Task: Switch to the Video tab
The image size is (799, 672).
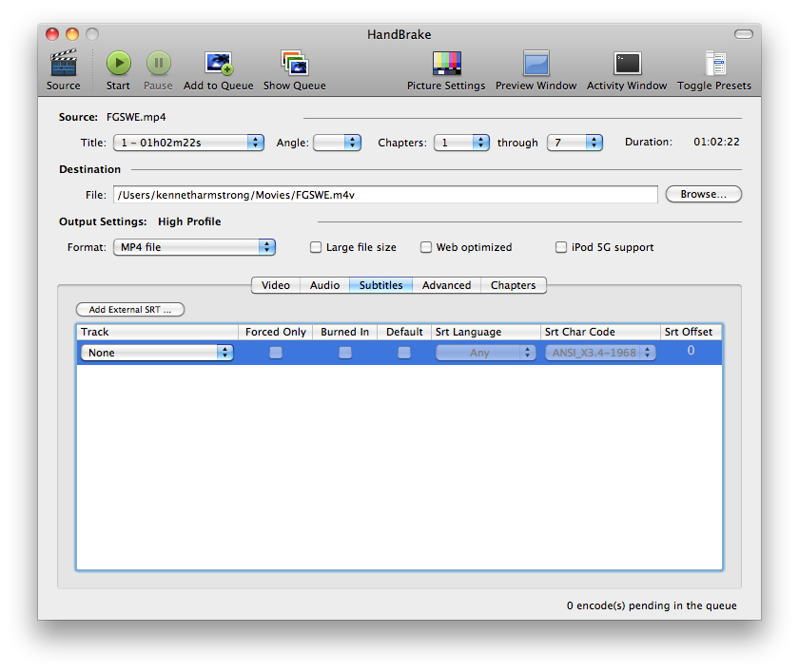Action: pyautogui.click(x=276, y=285)
